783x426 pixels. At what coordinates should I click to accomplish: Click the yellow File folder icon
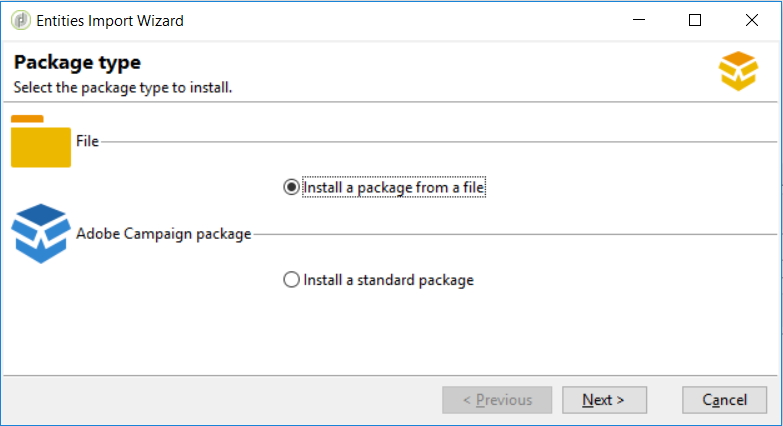click(41, 141)
